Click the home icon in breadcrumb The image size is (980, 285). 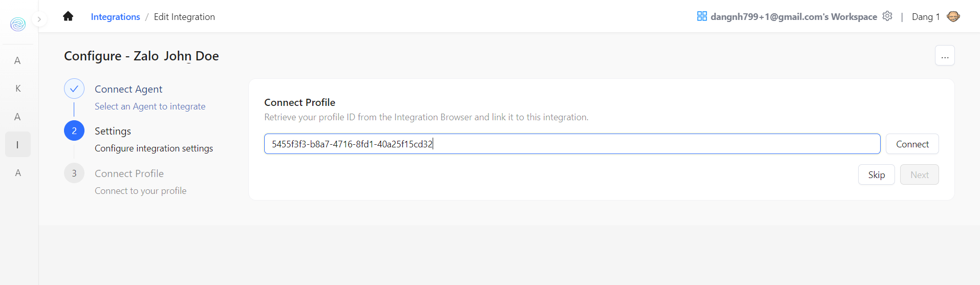pyautogui.click(x=68, y=16)
